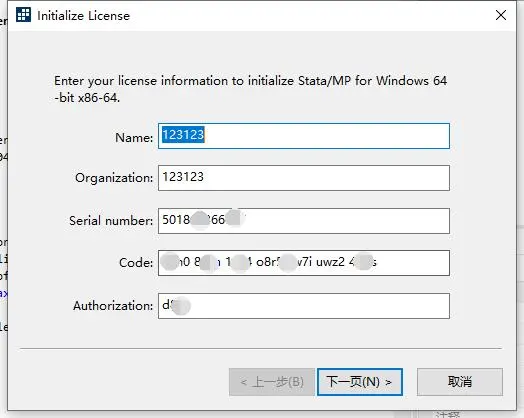The width and height of the screenshot is (524, 418).
Task: Click the "Name:" label
Action: coord(134,137)
